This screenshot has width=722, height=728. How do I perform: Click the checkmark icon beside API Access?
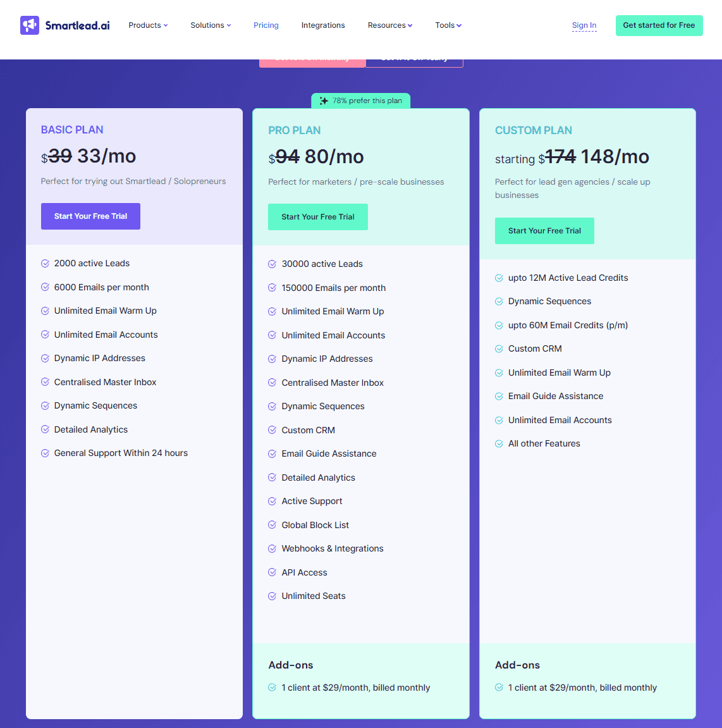tap(272, 572)
